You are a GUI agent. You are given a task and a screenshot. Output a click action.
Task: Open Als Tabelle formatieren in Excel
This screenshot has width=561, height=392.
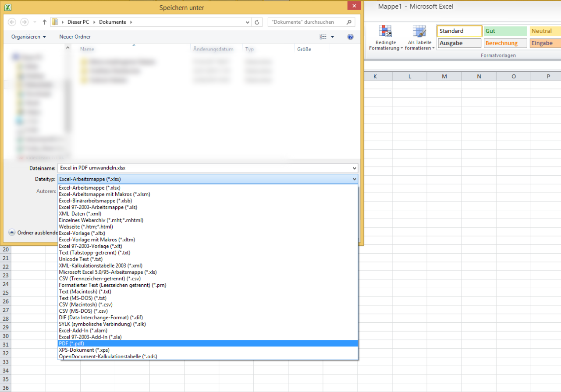419,38
